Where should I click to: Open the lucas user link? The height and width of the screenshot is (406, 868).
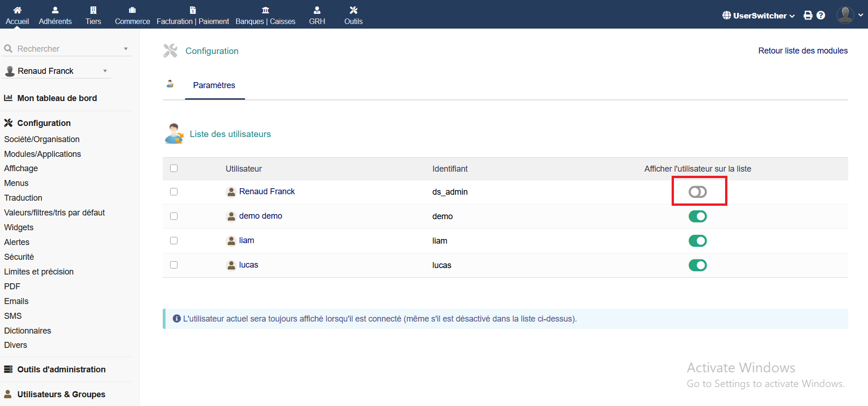coord(248,265)
